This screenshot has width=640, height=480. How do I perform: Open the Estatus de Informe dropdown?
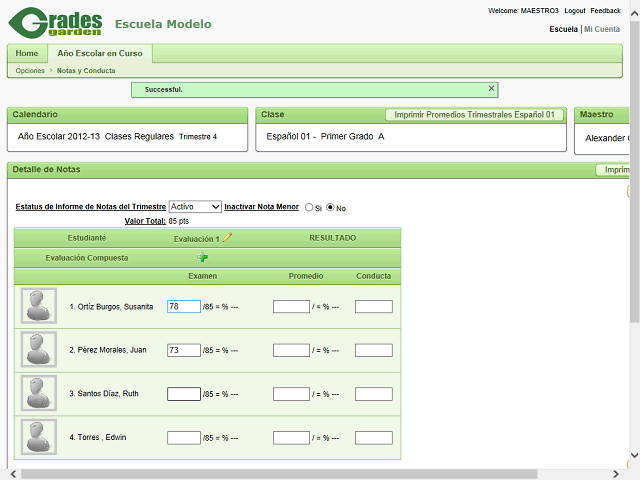195,207
